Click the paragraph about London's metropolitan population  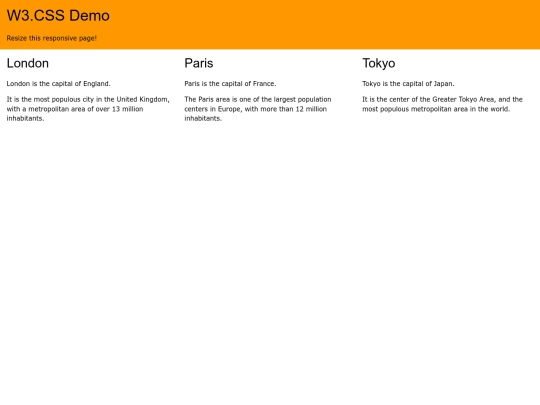(x=88, y=109)
